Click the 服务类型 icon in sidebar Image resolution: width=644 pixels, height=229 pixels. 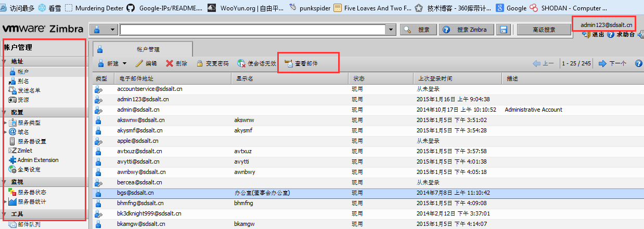click(x=12, y=123)
